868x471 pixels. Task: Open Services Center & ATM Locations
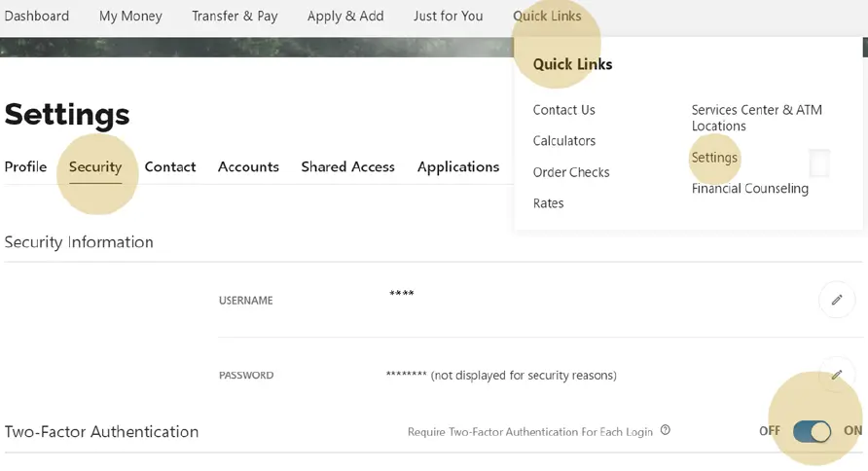click(756, 118)
